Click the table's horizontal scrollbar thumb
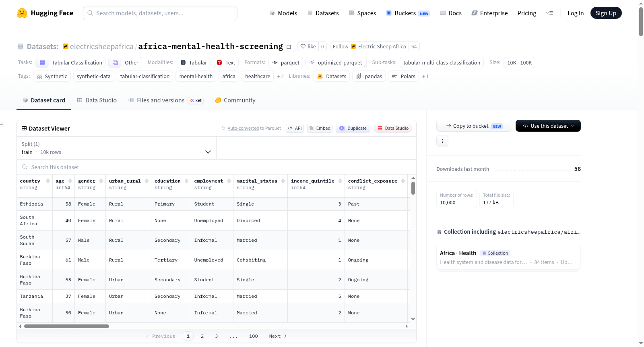Image resolution: width=644 pixels, height=347 pixels. click(x=66, y=326)
